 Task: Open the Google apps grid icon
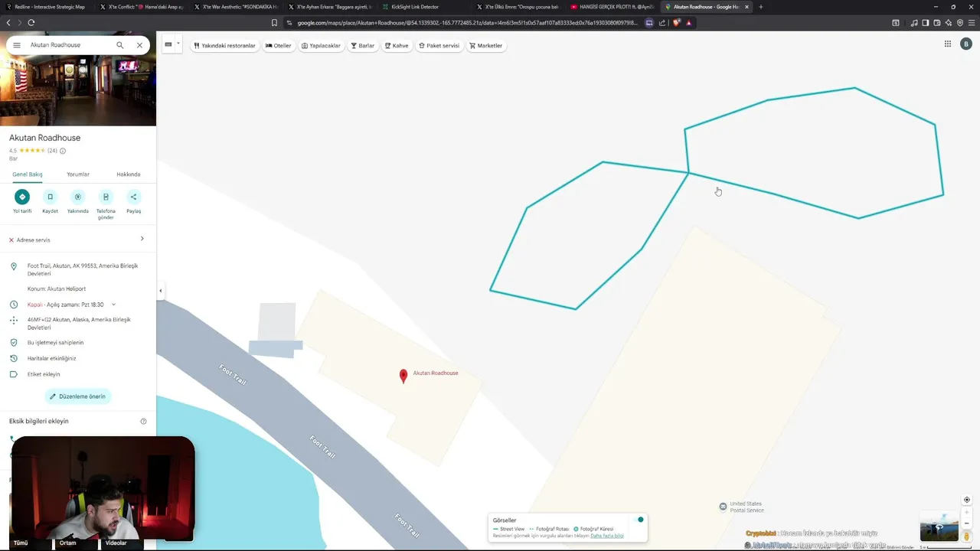click(947, 44)
